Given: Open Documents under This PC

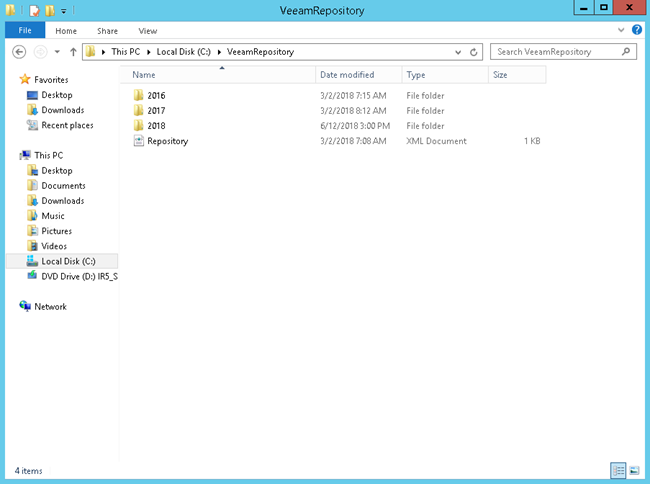Looking at the screenshot, I should point(63,186).
